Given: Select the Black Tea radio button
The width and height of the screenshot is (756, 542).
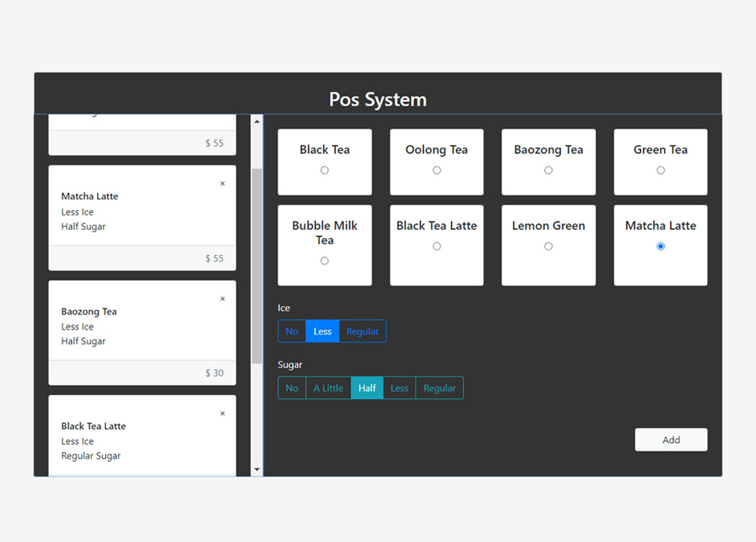Looking at the screenshot, I should 325,171.
